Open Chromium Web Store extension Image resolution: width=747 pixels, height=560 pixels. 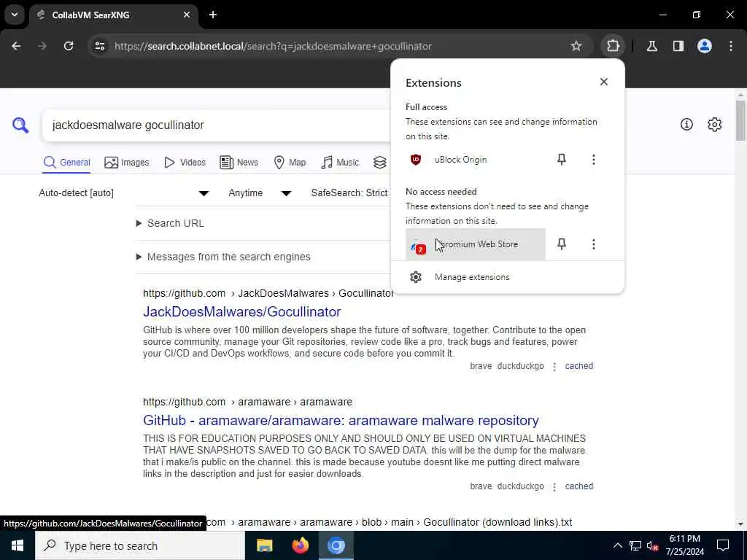[x=476, y=244]
